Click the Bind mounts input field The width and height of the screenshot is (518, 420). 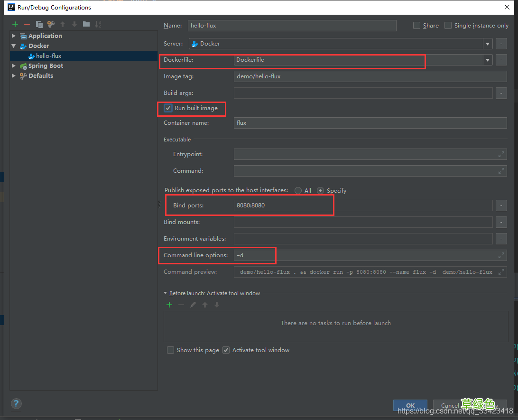pos(363,222)
